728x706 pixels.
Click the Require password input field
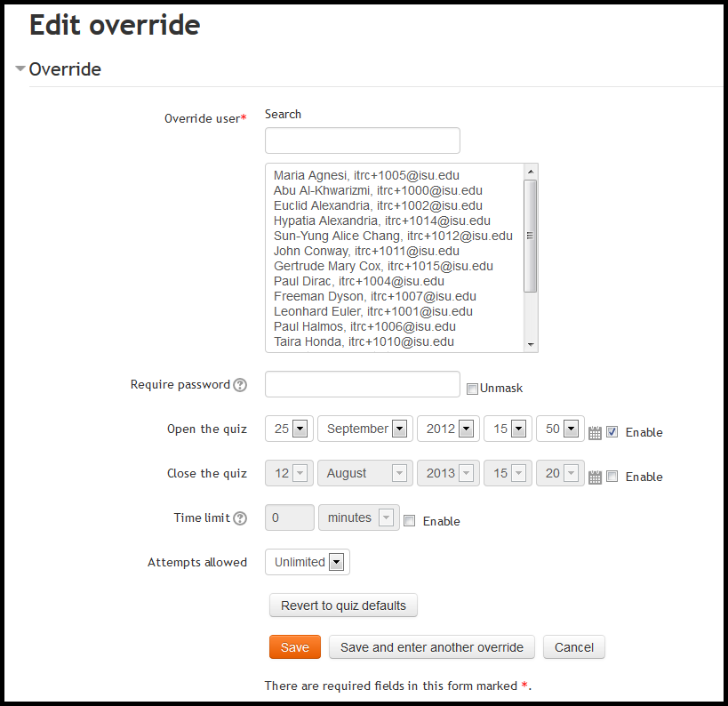(363, 384)
